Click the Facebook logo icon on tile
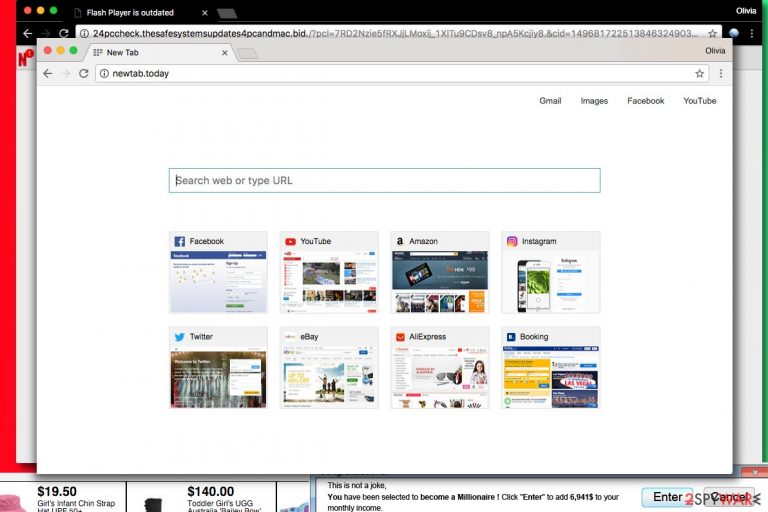This screenshot has width=768, height=512. click(180, 242)
